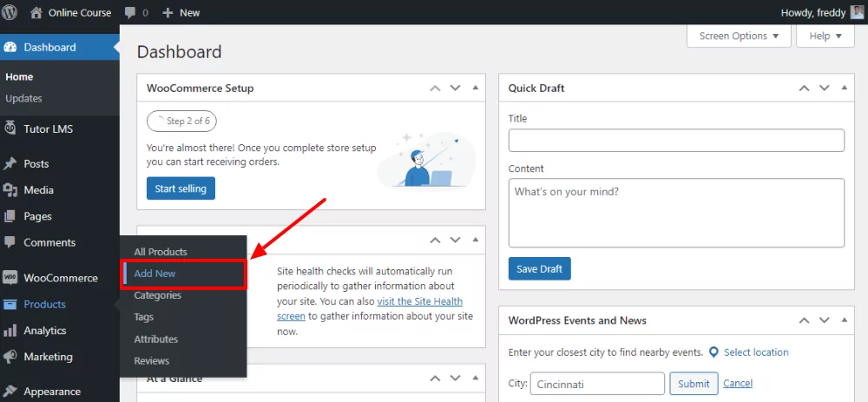Click the Comments icon in sidebar
Screen dimensions: 868x402
10,242
